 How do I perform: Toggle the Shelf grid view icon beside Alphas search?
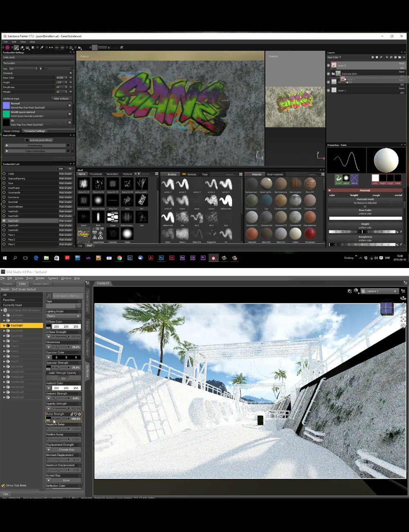point(157,174)
